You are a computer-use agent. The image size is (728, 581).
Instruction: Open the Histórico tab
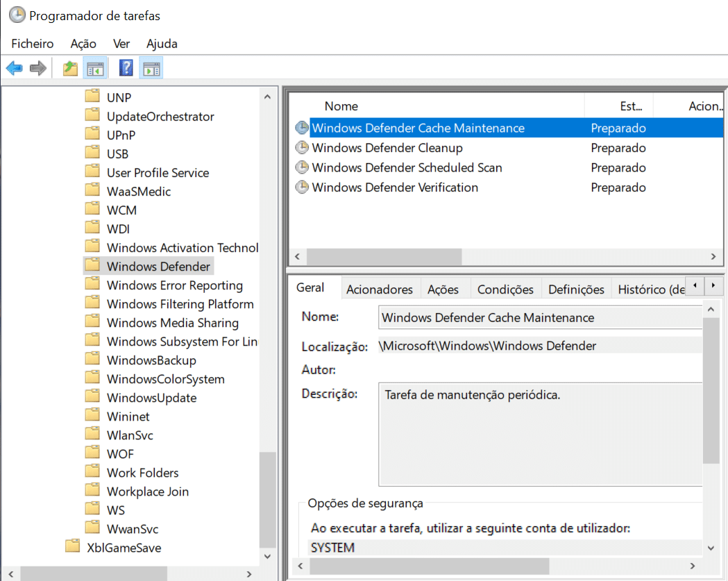click(648, 289)
